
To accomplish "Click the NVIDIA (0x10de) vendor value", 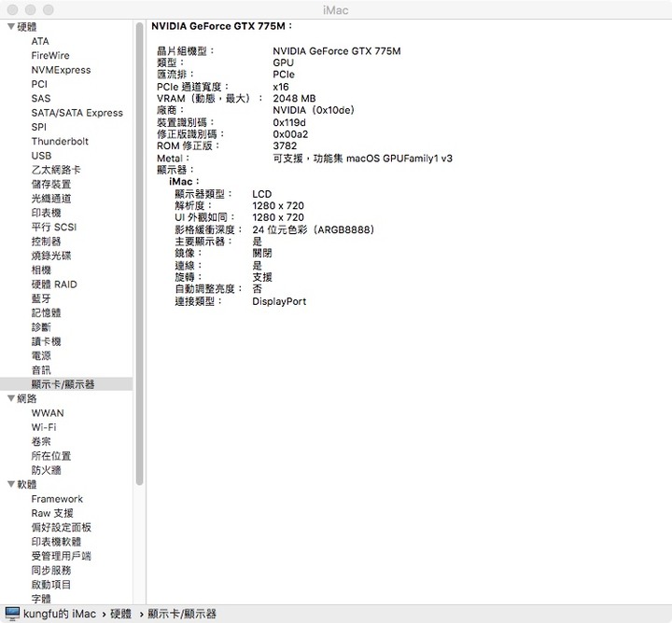I will pos(314,110).
